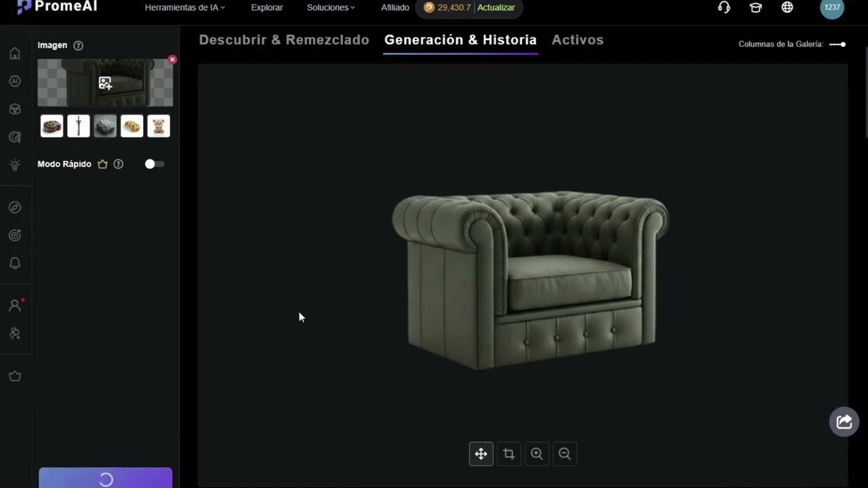Screen dimensions: 868x488
Task: Click the help icon next to Imagen
Action: (78, 45)
